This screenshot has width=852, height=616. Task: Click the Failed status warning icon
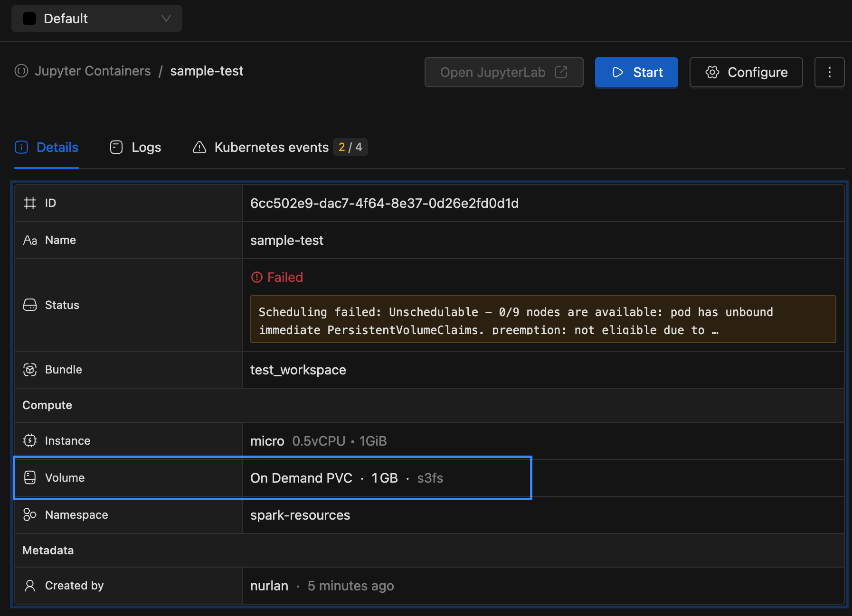pos(256,277)
